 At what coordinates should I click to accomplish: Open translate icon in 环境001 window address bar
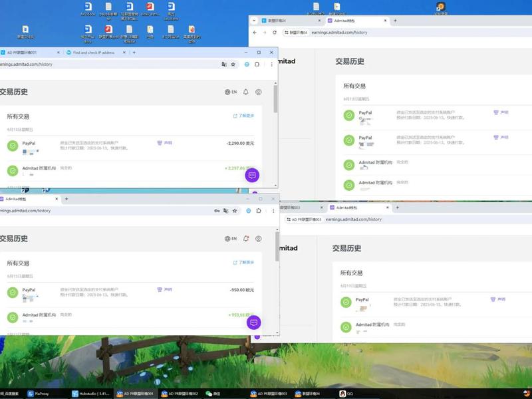tap(224, 64)
